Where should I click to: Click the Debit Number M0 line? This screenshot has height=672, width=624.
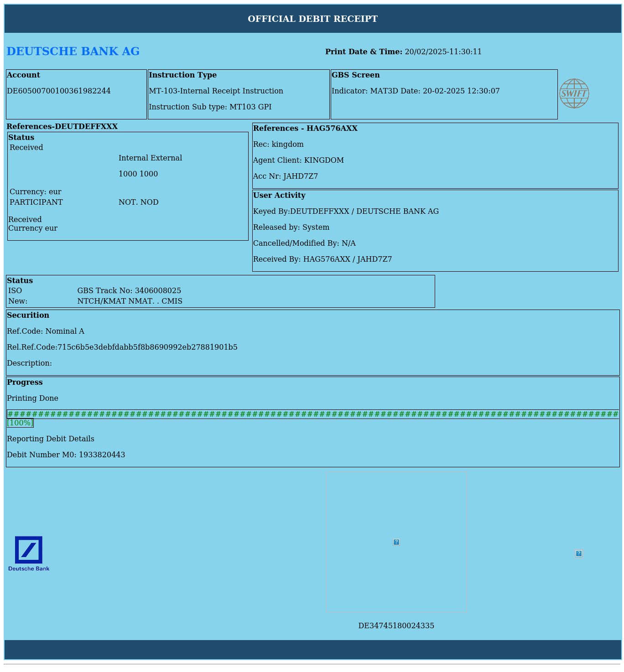(66, 455)
